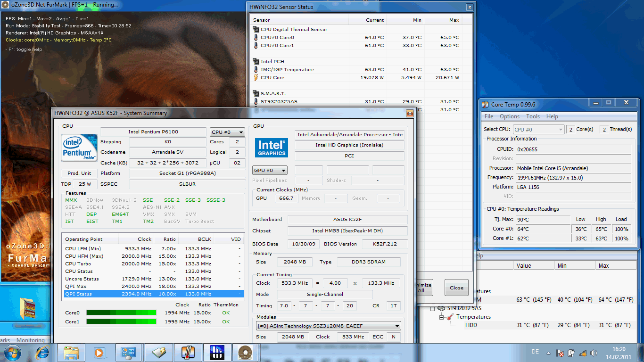Screen dimensions: 644x362
Task: Click the volume speaker tray icon
Action: pos(593,353)
